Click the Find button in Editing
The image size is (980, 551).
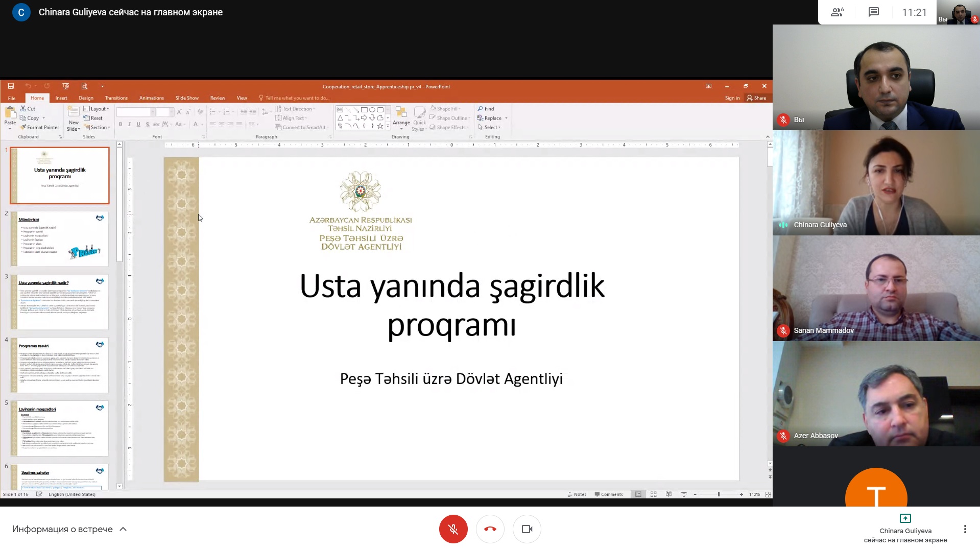486,109
